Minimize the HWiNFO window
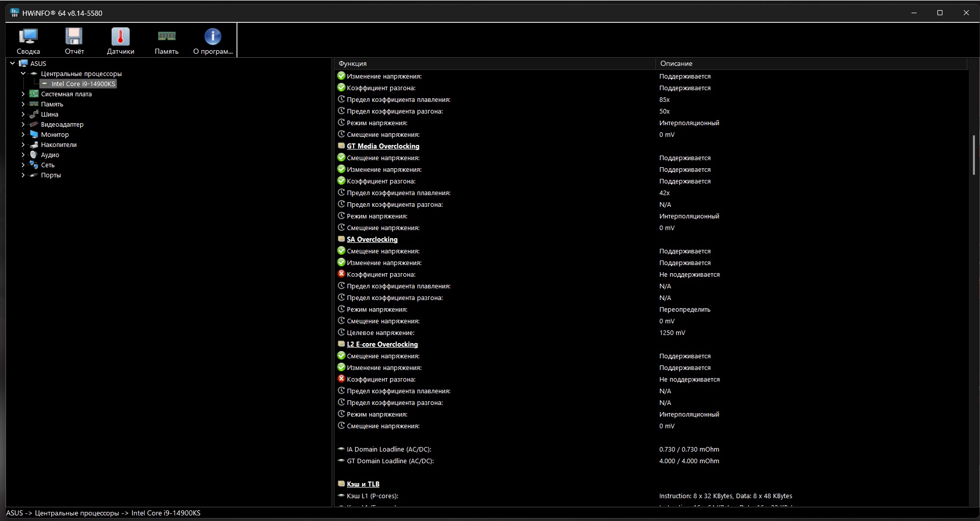 tap(914, 13)
